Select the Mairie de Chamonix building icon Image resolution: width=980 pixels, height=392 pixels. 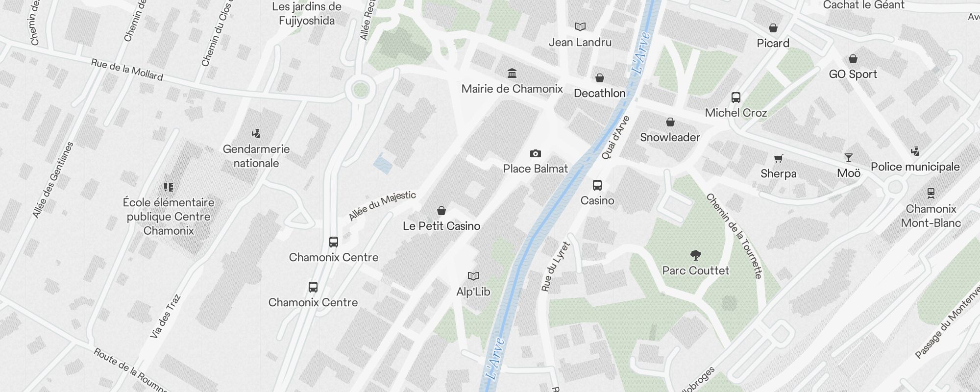(512, 73)
